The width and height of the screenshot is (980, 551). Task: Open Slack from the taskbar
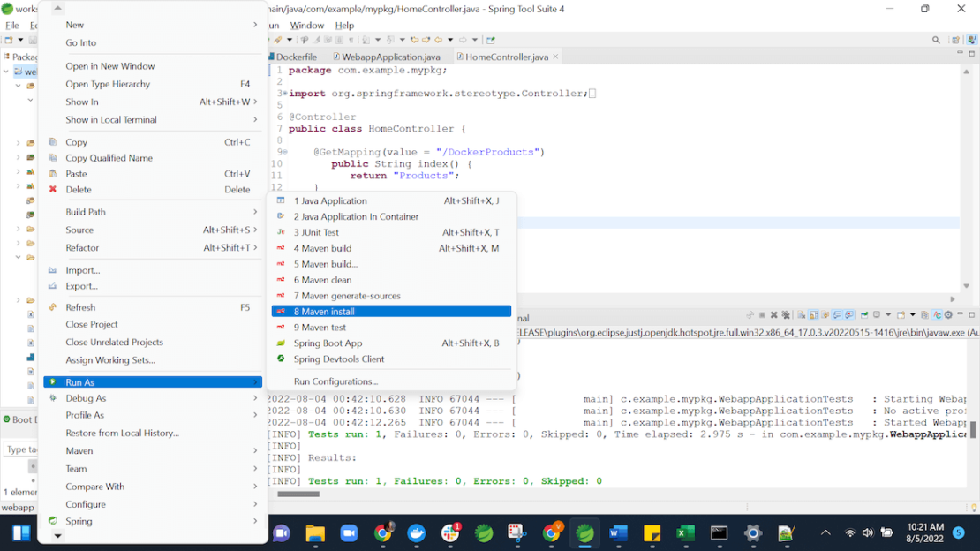click(450, 533)
